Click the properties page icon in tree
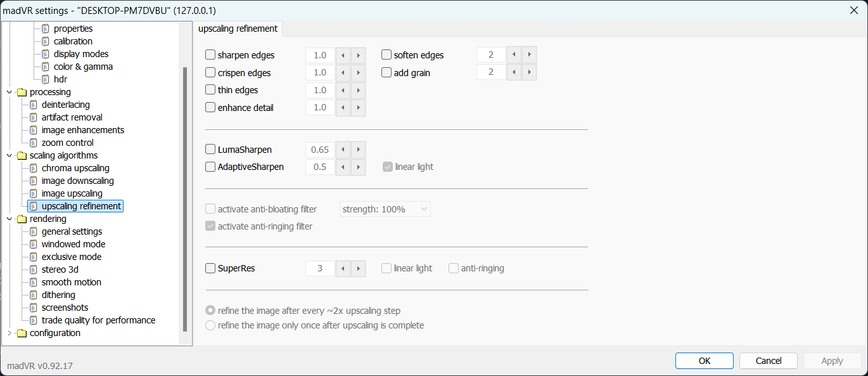Image resolution: width=868 pixels, height=376 pixels. point(46,29)
